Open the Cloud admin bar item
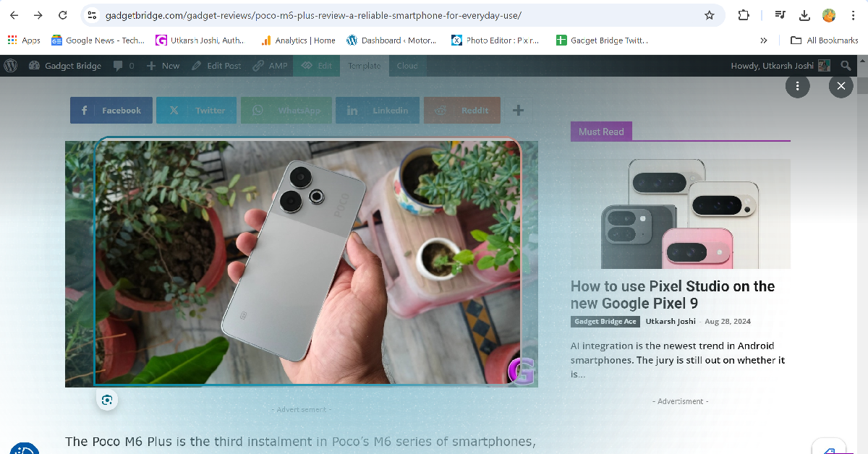Image resolution: width=868 pixels, height=454 pixels. pos(407,66)
